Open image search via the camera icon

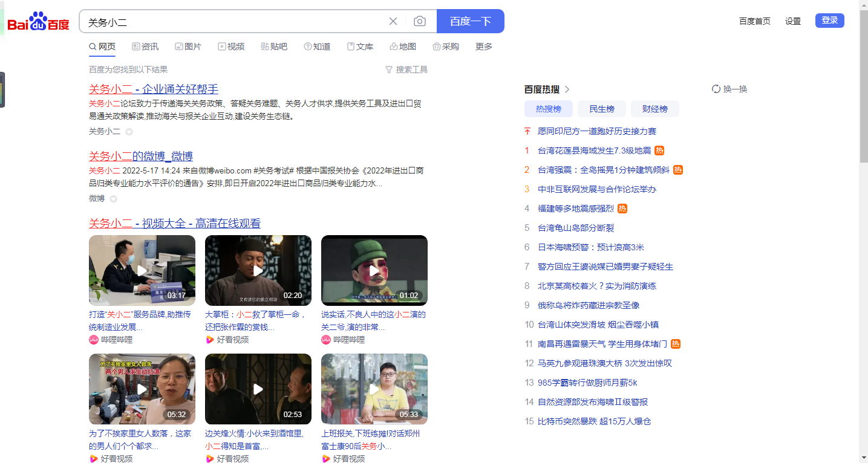point(420,21)
